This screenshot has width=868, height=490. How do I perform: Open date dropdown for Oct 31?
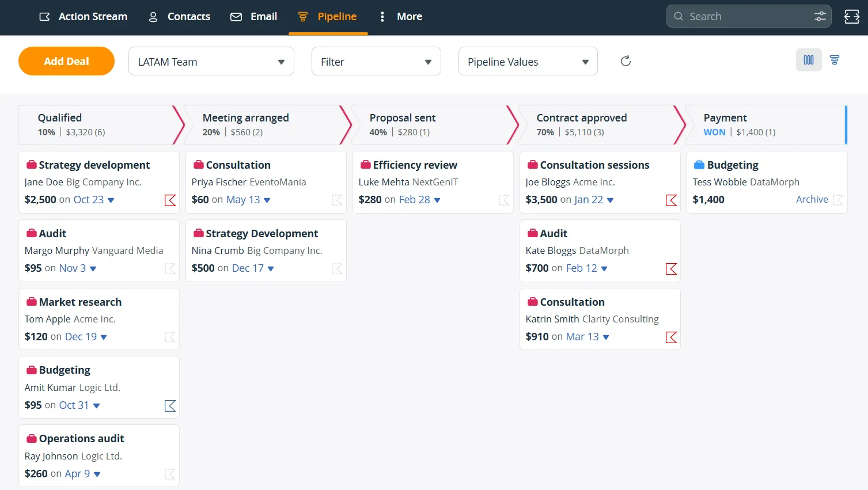coord(97,406)
